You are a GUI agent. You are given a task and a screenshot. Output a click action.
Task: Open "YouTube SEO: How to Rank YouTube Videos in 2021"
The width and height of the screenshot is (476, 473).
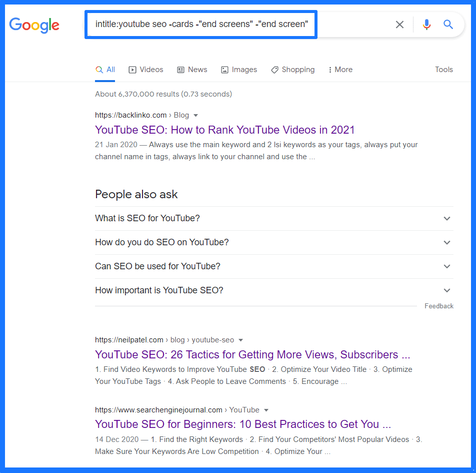[224, 130]
